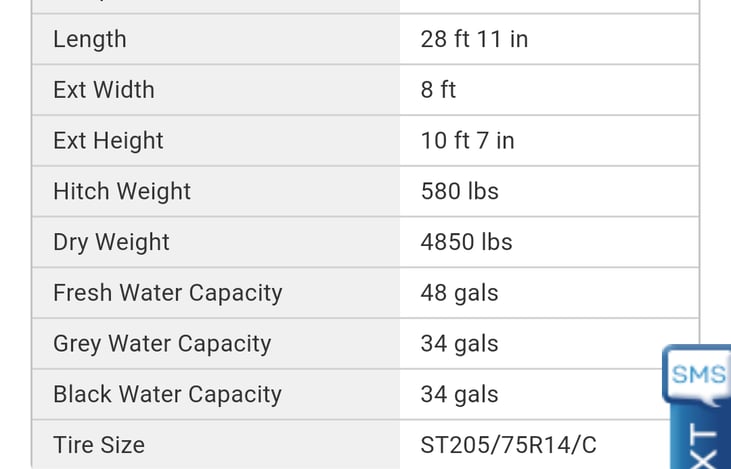Select the Length row label
The image size is (731, 469).
(x=90, y=39)
